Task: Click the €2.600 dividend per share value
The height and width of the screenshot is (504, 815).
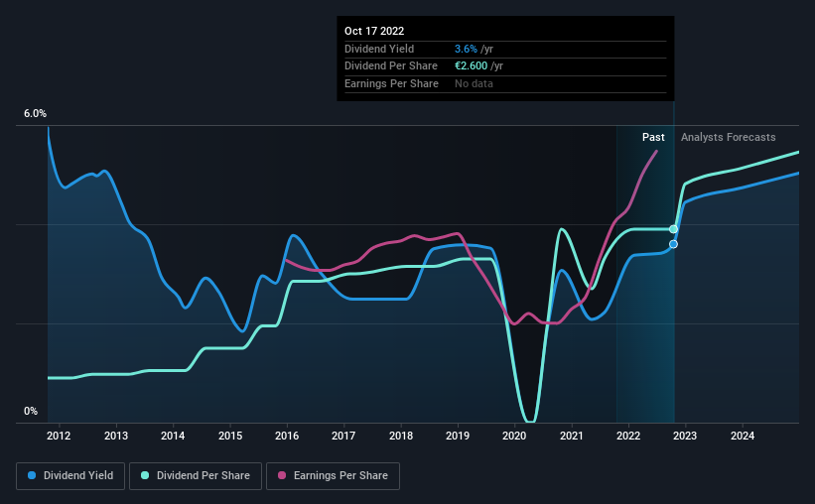Action: point(471,66)
